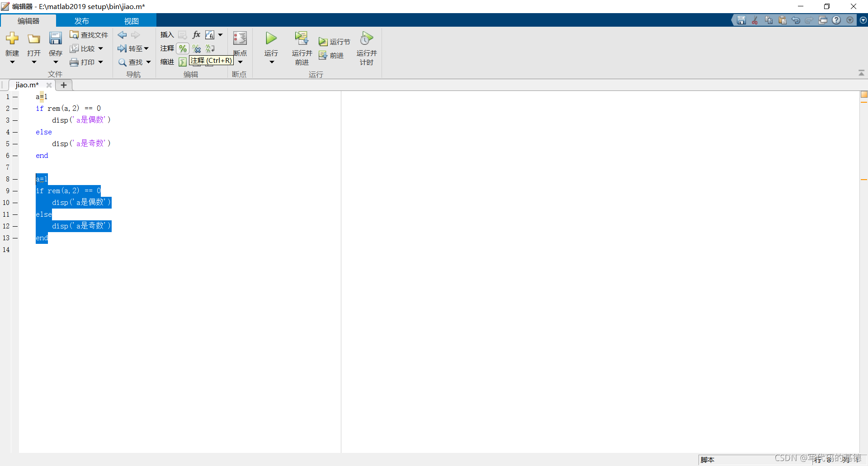Viewport: 868px width, 466px height.
Task: Expand the Save (保存) dropdown arrow
Action: pos(56,62)
